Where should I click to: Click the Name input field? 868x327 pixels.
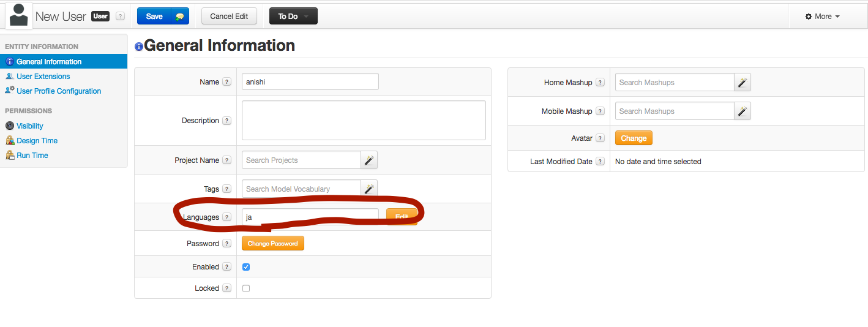pos(310,81)
